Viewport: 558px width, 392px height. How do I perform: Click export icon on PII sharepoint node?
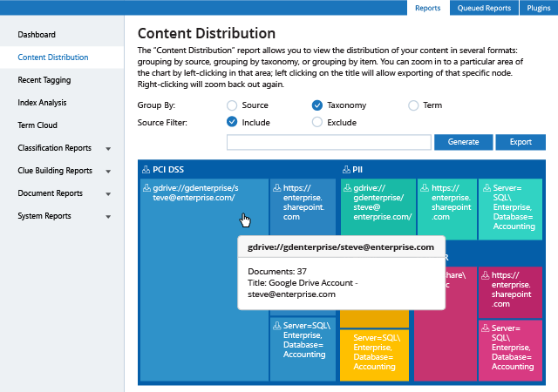(425, 188)
